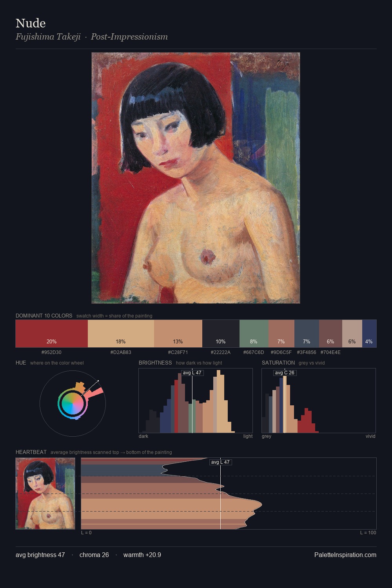The height and width of the screenshot is (588, 392).
Task: Pick the #C28F71 swatch at 13%
Action: coord(178,334)
